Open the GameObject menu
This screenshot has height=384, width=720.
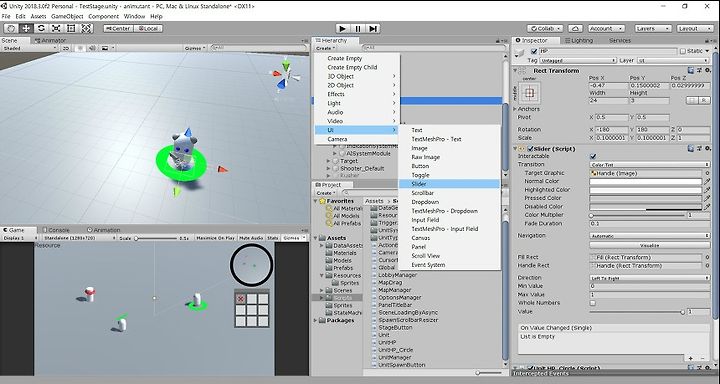67,16
